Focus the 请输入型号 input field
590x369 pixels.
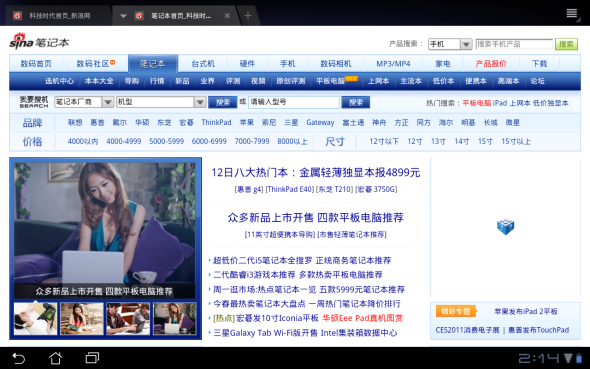(293, 102)
